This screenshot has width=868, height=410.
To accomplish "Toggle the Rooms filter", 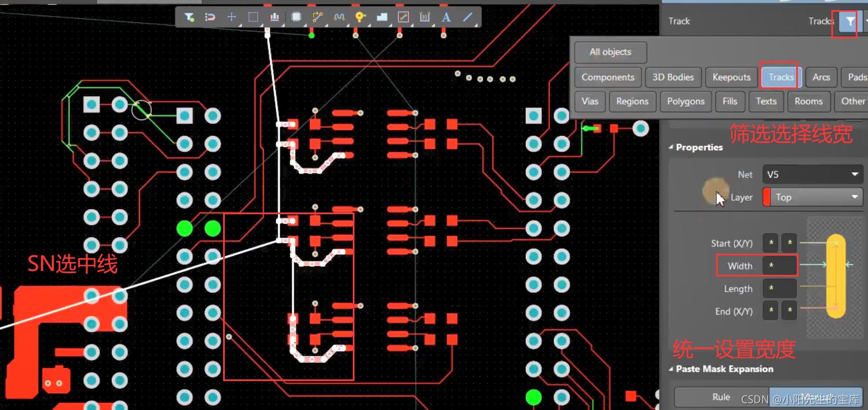I will coord(808,101).
